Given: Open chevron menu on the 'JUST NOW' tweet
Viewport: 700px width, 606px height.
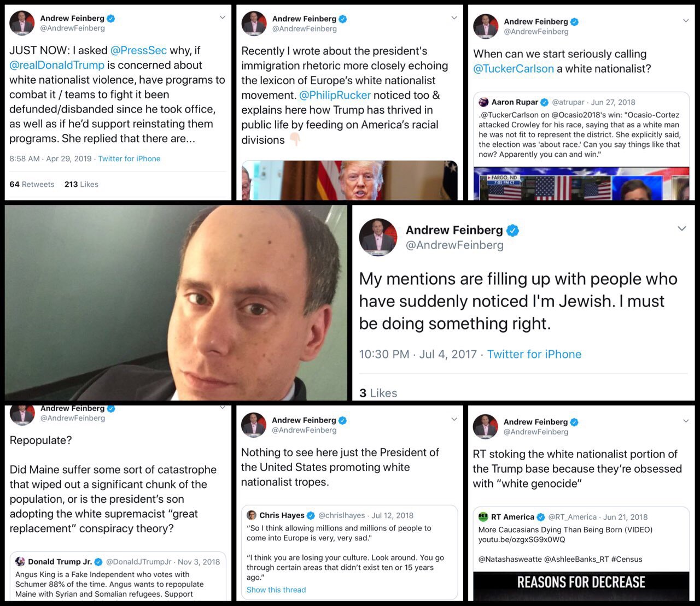Looking at the screenshot, I should pyautogui.click(x=222, y=17).
